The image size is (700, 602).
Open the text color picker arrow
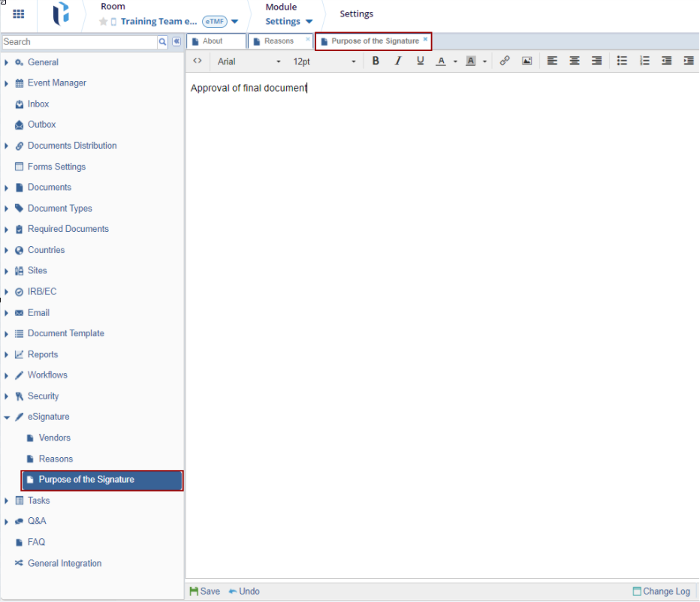coord(455,62)
